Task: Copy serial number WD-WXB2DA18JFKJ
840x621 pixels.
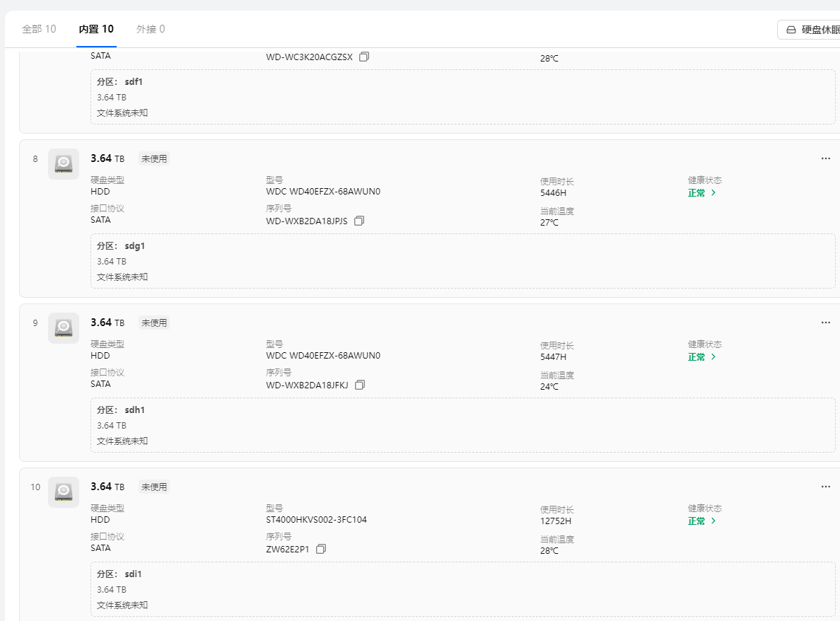Action: pos(360,385)
